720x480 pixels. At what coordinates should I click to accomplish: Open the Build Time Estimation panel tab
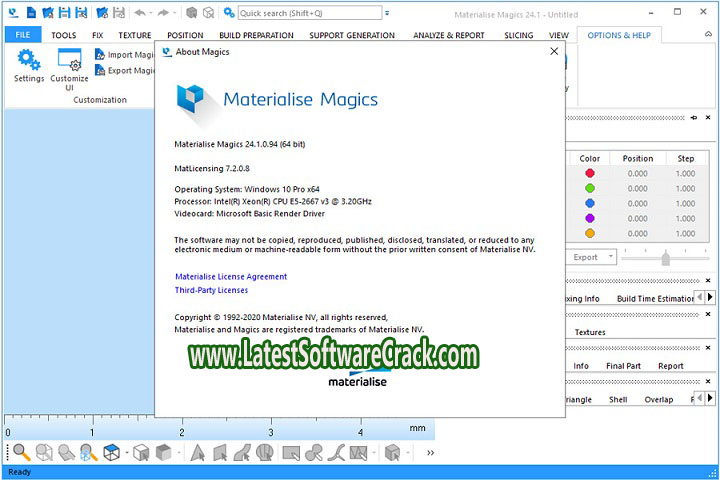point(655,299)
